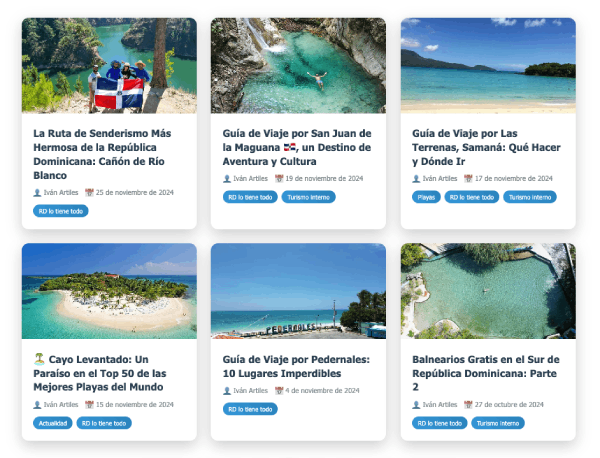
Task: Click the calendar icon beside 19 de noviembre de 2024
Action: click(x=279, y=178)
